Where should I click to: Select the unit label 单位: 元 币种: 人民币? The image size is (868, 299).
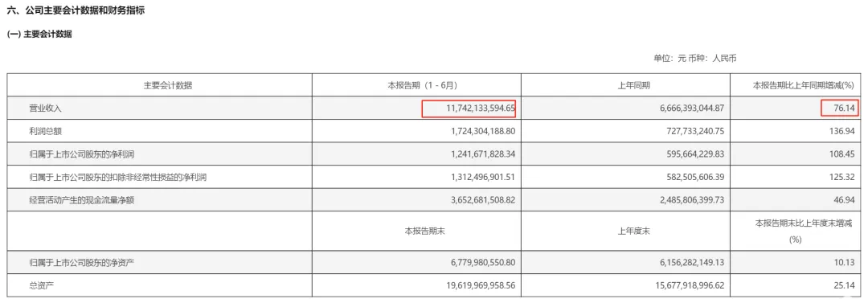(696, 58)
